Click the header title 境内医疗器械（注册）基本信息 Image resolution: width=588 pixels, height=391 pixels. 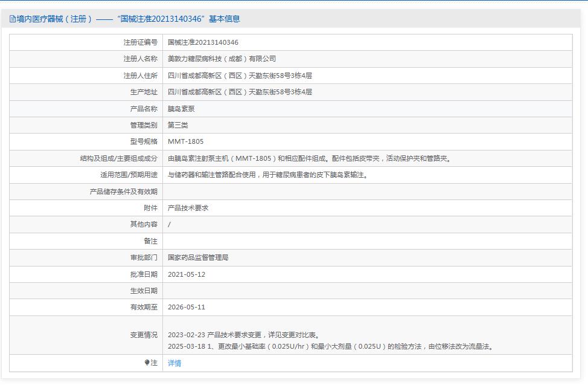[x=128, y=19]
